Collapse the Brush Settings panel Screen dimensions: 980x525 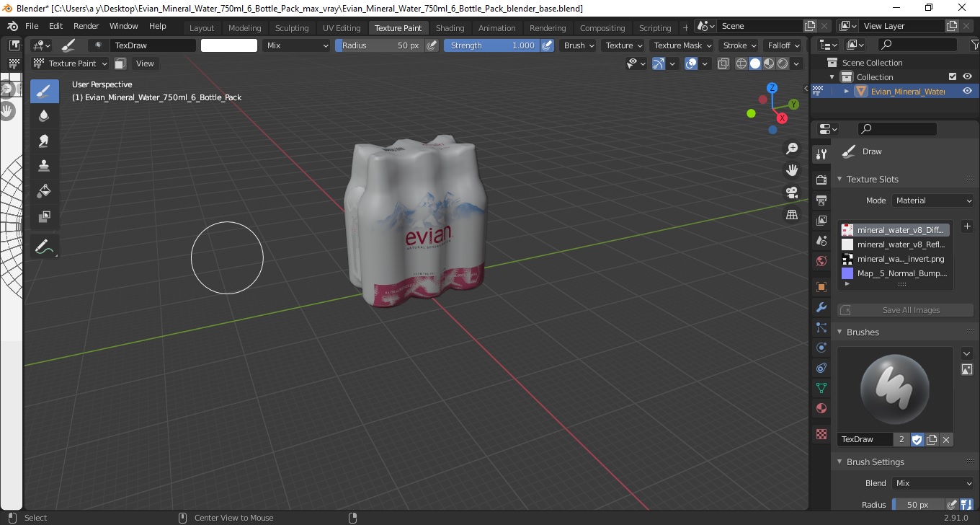tap(839, 462)
